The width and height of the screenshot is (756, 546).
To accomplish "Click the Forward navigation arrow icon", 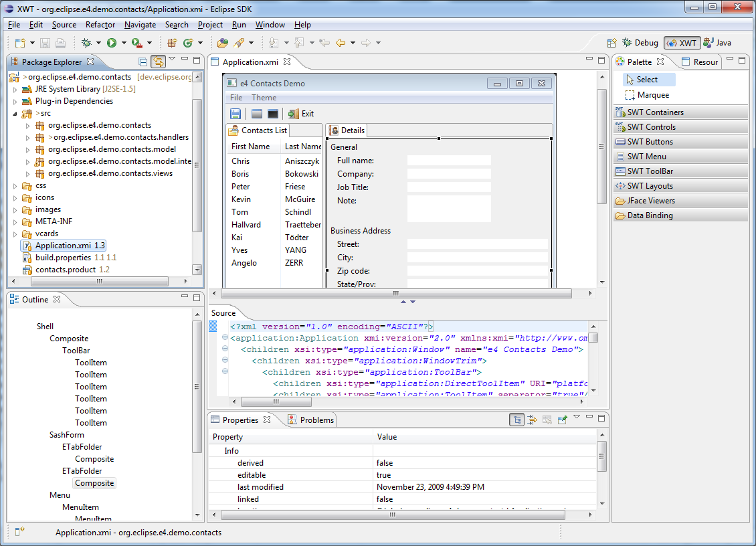I will [366, 43].
